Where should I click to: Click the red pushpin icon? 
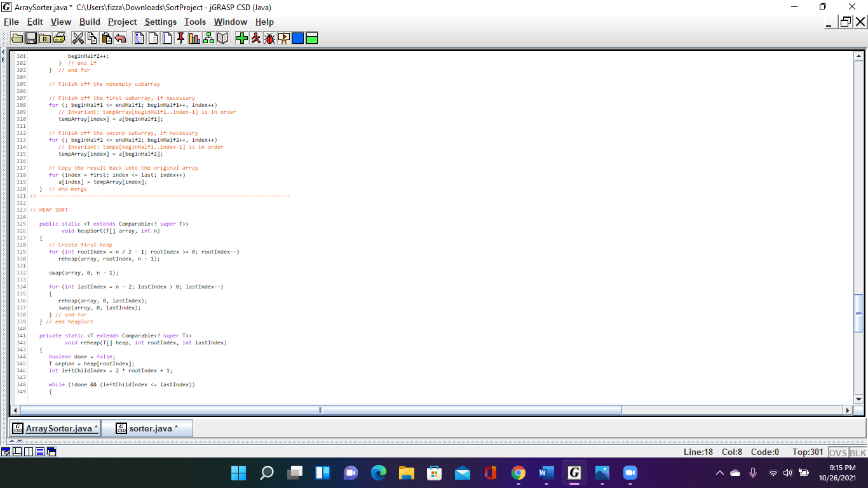click(180, 38)
